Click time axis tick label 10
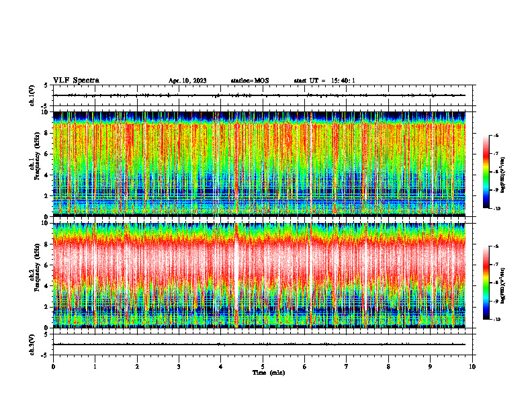This screenshot has width=532, height=411. [472, 367]
